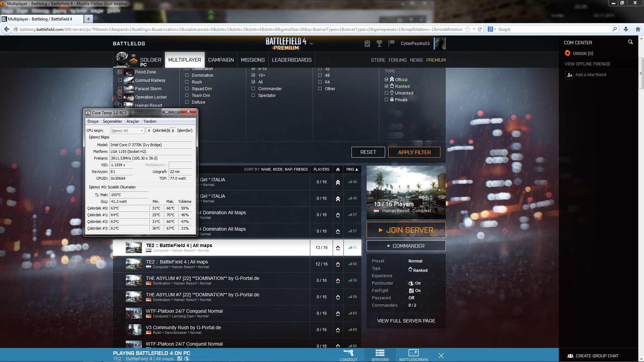This screenshot has height=362, width=644.
Task: Check the Rush game mode
Action: (187, 82)
